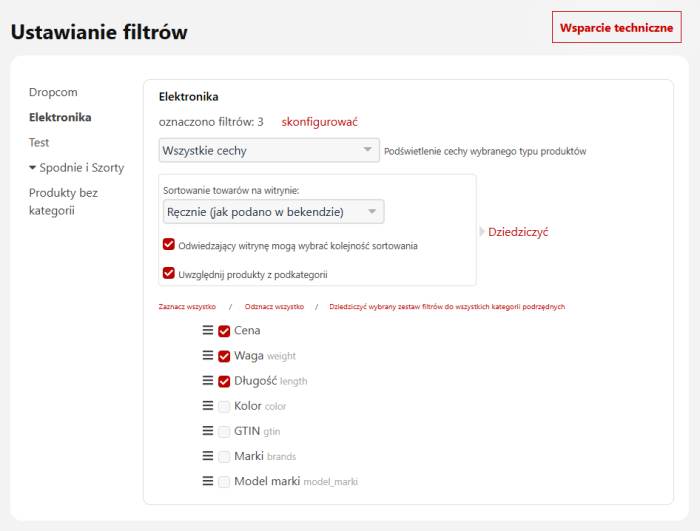
Task: Open the 'Ręcznie' sorting dropdown
Action: [x=273, y=211]
